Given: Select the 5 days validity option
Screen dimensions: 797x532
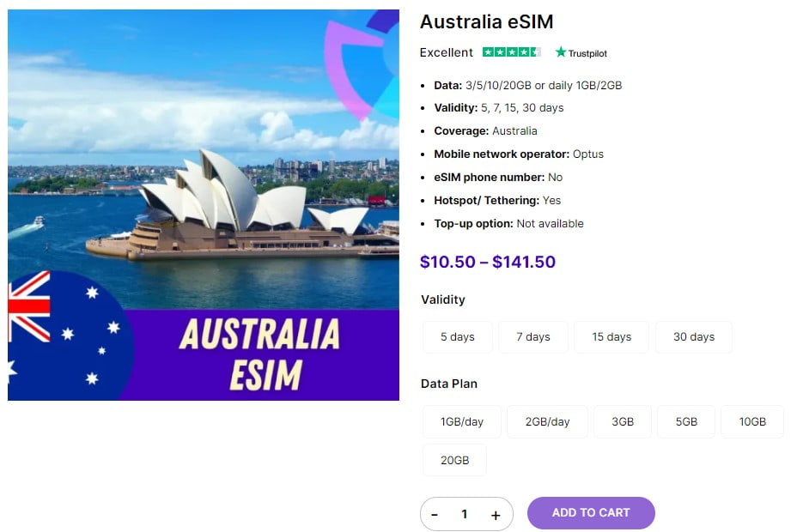Looking at the screenshot, I should coord(457,336).
